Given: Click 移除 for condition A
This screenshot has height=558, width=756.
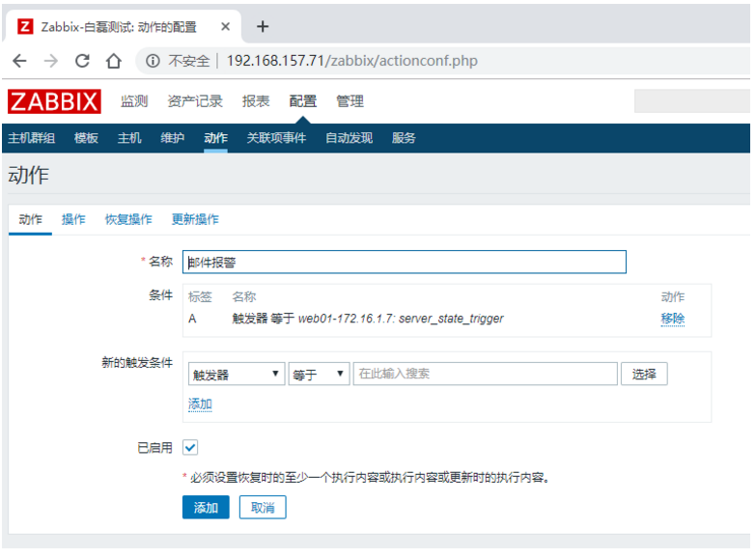Looking at the screenshot, I should click(673, 319).
